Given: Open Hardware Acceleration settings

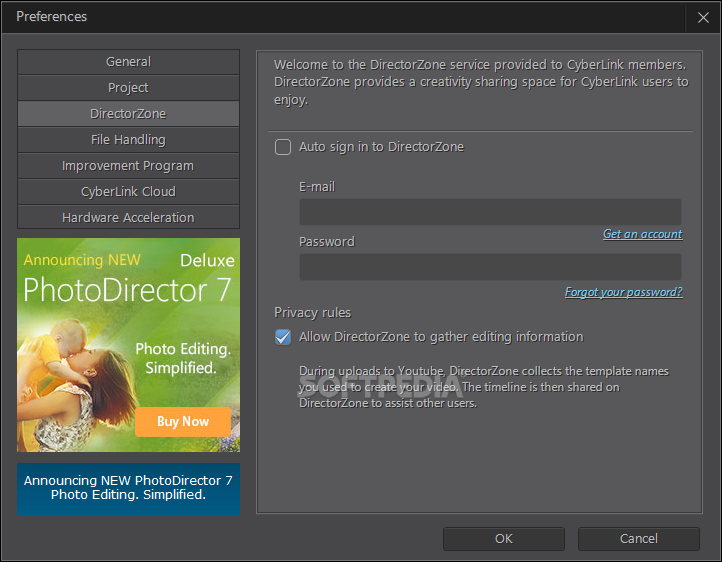Looking at the screenshot, I should click(128, 217).
